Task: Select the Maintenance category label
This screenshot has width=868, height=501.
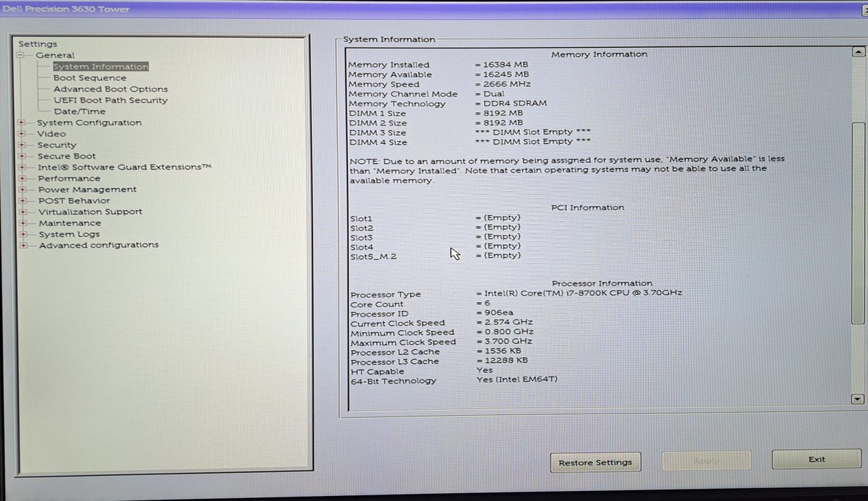Action: click(x=70, y=223)
